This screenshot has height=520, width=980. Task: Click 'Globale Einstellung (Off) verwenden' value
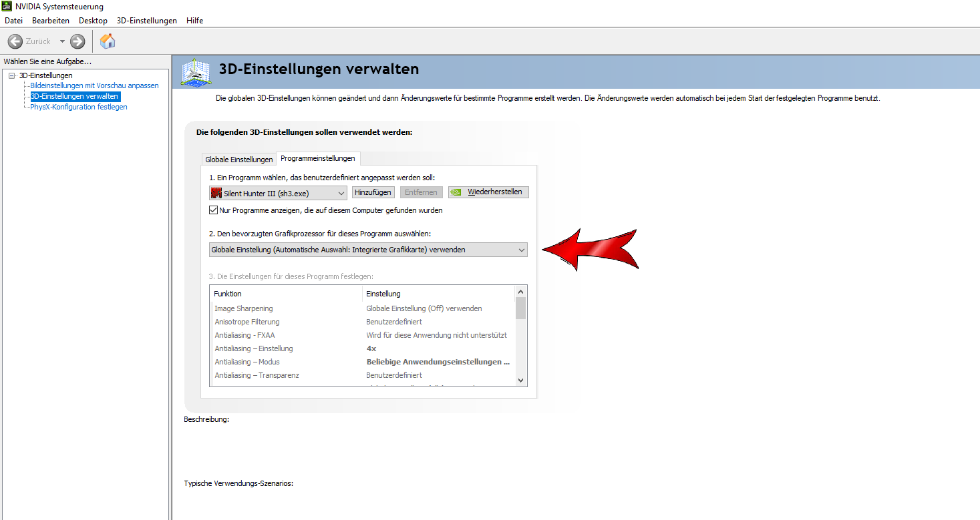click(x=424, y=308)
